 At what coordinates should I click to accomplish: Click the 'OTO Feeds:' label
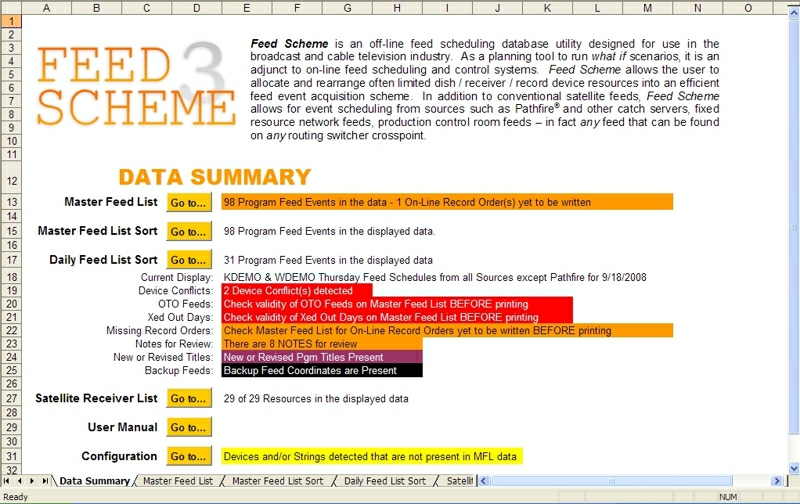click(185, 304)
